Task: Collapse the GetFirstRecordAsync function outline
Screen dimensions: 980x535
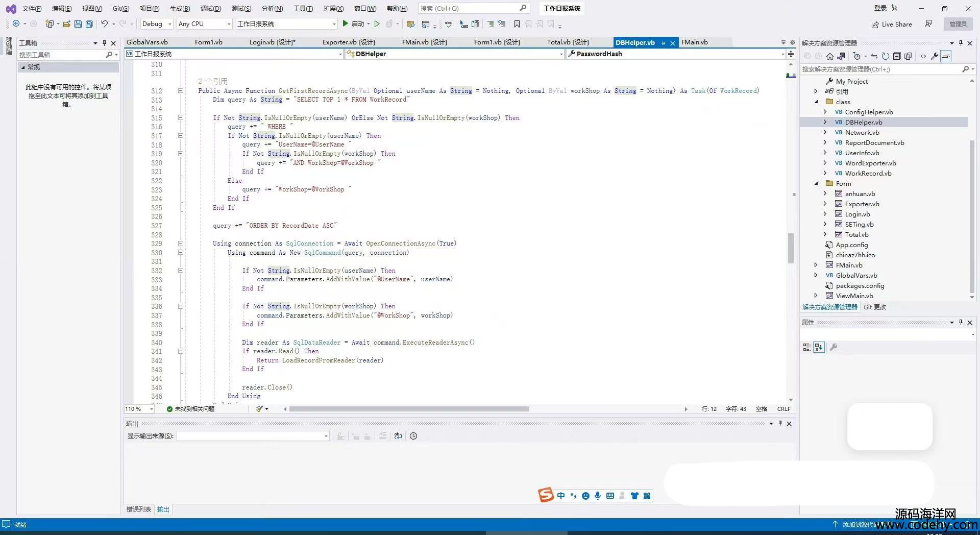Action: pyautogui.click(x=180, y=91)
